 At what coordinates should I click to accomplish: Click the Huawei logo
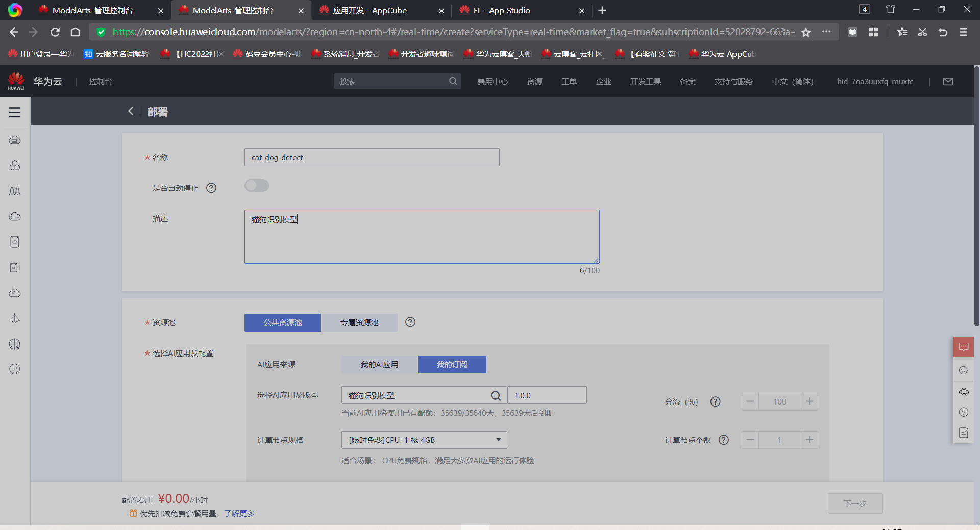point(16,81)
